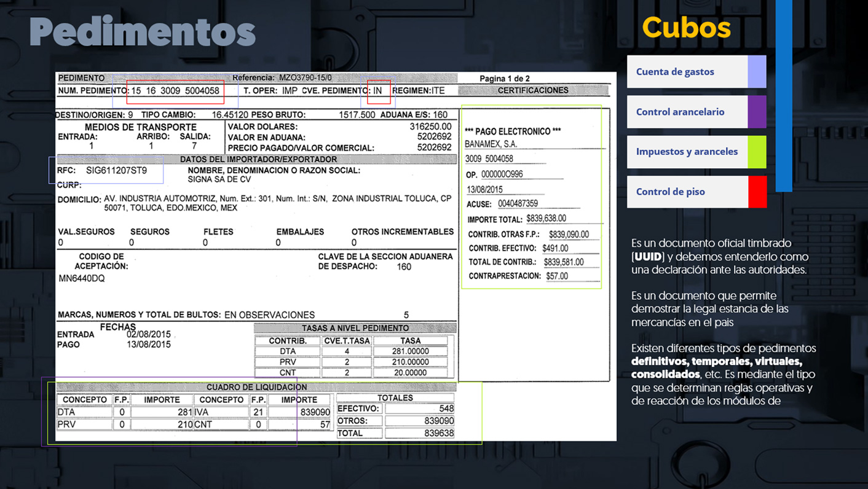Expand the TASAS A NIVEL PEDIMENTO section
The width and height of the screenshot is (868, 489).
355,327
